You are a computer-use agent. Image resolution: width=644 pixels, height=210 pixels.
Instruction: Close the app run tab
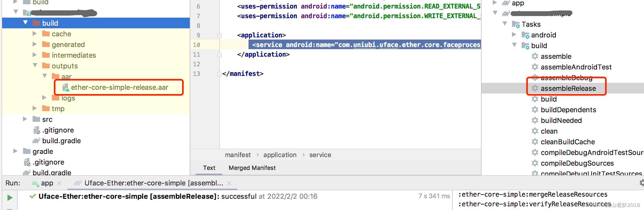click(x=59, y=183)
